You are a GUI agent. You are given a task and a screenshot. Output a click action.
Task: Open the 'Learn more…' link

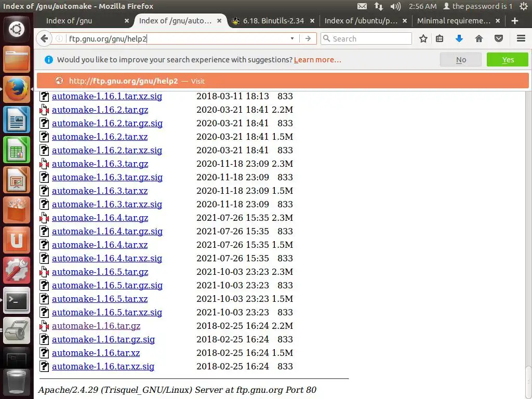pos(317,60)
